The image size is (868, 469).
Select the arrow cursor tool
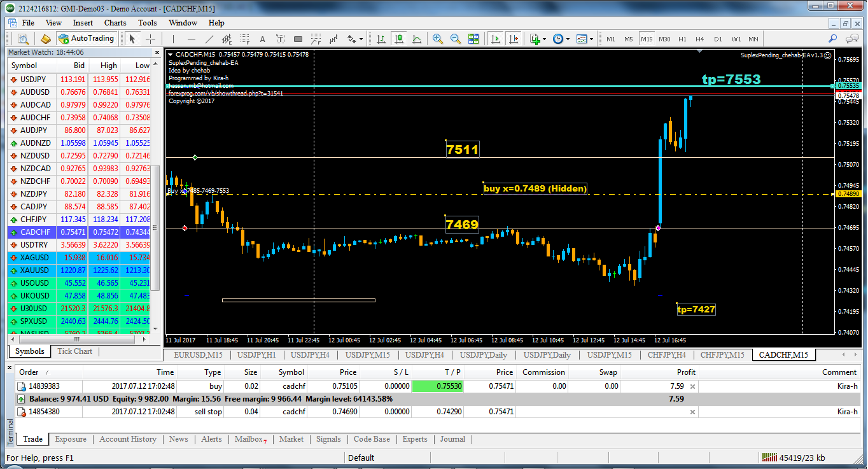pyautogui.click(x=132, y=39)
